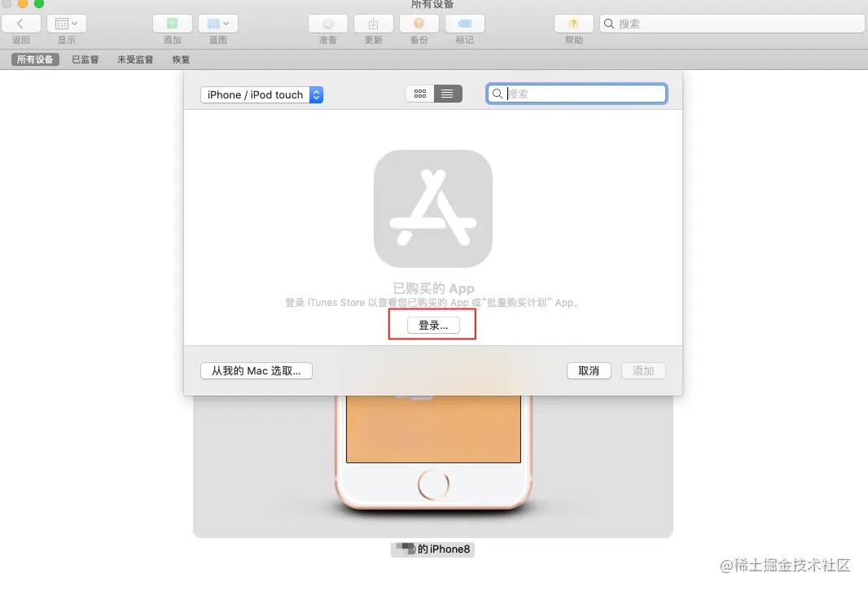
Task: Switch to the 恢复 tab
Action: 181,59
